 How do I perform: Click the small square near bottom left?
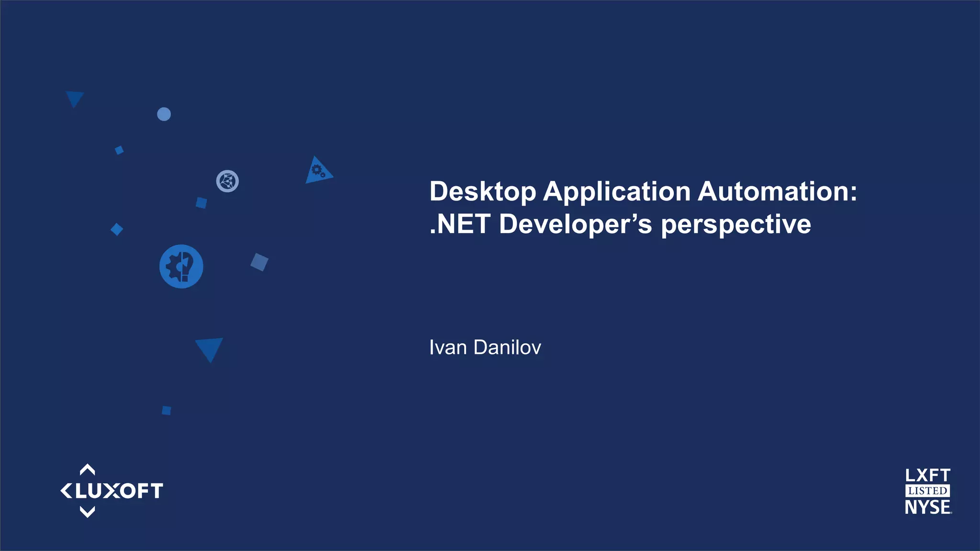[x=167, y=410]
